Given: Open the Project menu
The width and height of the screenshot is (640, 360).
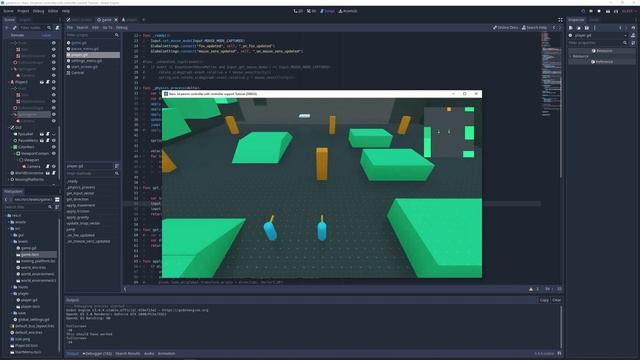Looking at the screenshot, I should 23,11.
